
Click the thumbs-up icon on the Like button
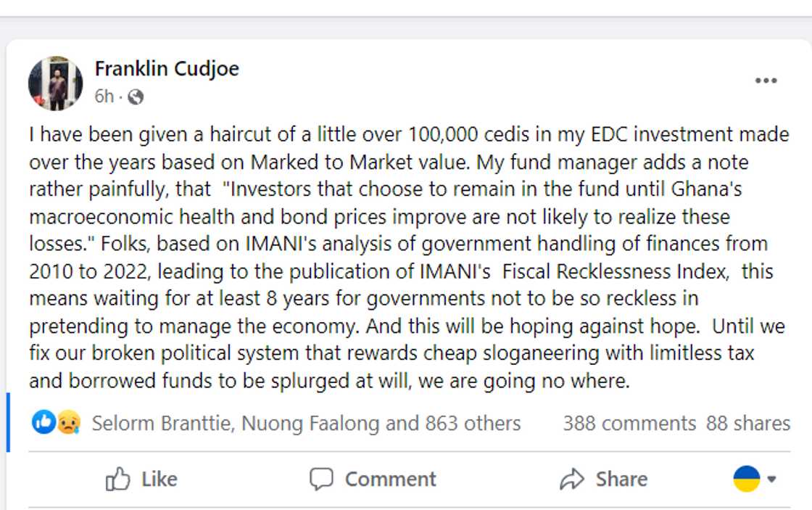coord(117,479)
